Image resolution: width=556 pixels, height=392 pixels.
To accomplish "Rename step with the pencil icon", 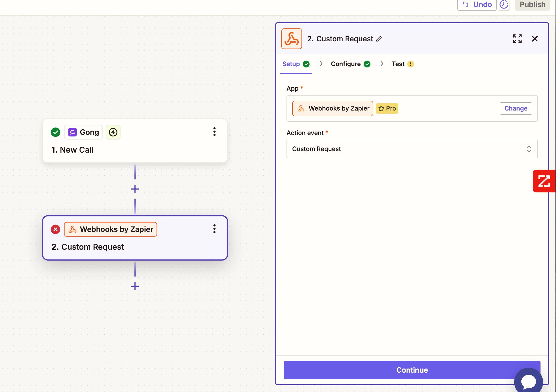I will (379, 39).
